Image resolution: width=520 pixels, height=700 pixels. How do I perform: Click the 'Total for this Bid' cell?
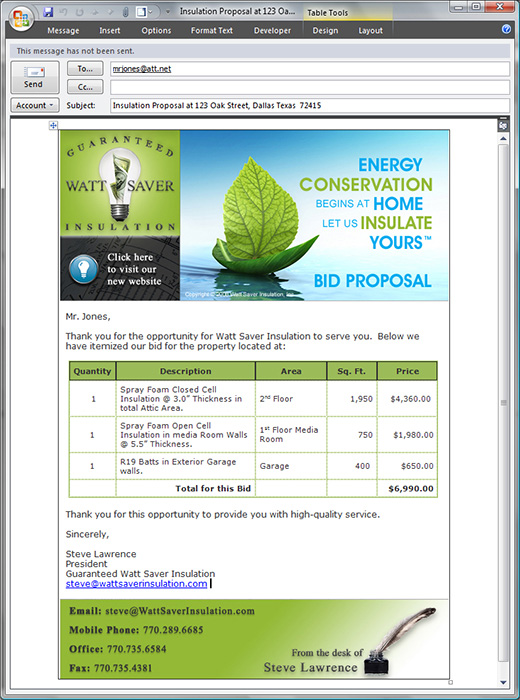point(186,488)
